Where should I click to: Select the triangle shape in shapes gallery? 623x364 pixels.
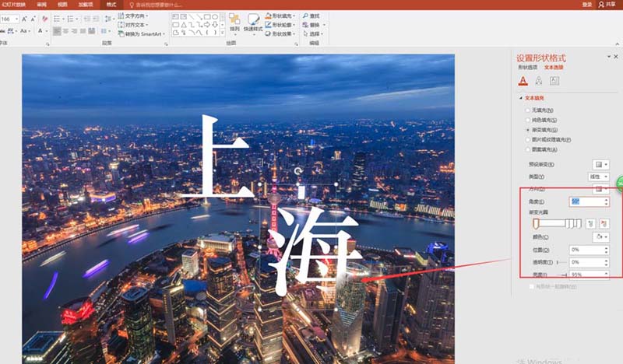coord(184,25)
